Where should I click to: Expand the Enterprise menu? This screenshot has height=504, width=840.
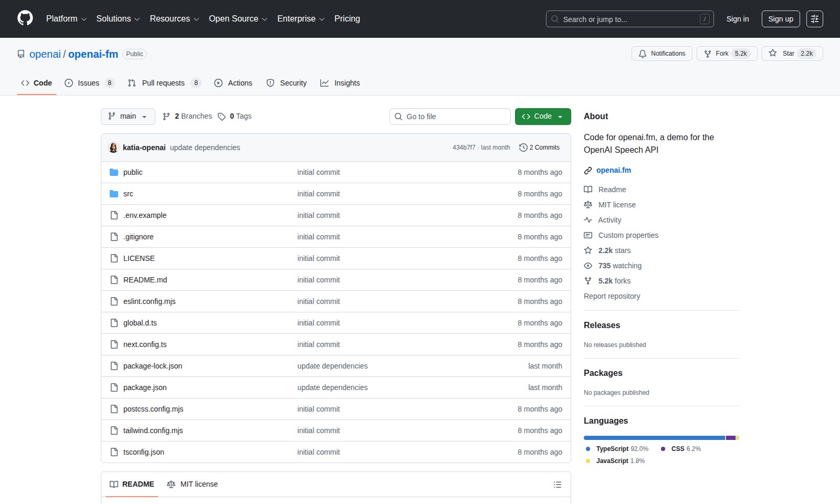[301, 19]
